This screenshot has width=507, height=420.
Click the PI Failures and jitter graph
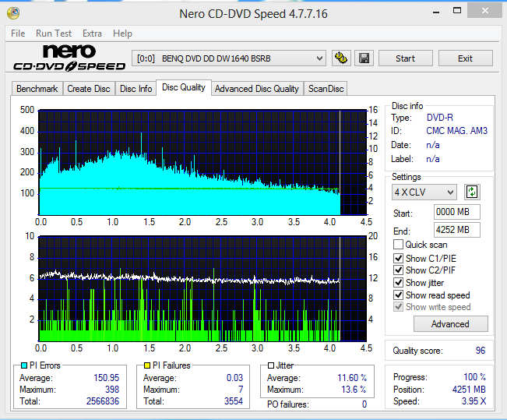pos(202,288)
